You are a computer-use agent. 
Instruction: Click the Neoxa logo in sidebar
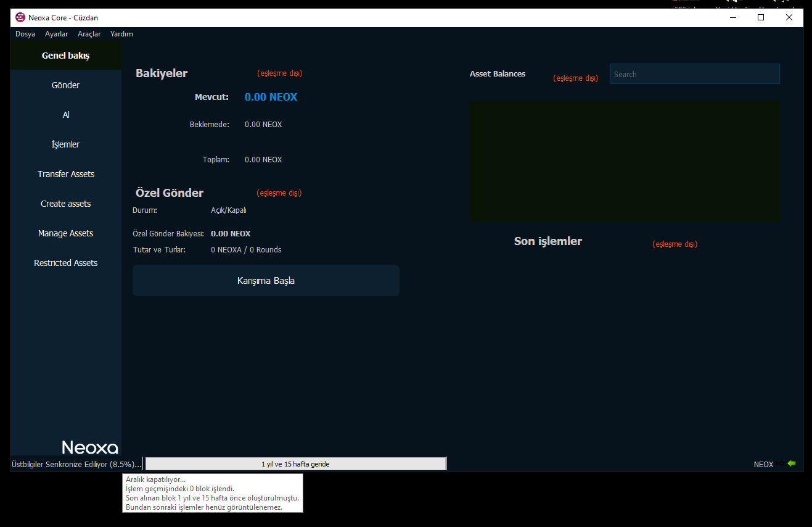90,447
